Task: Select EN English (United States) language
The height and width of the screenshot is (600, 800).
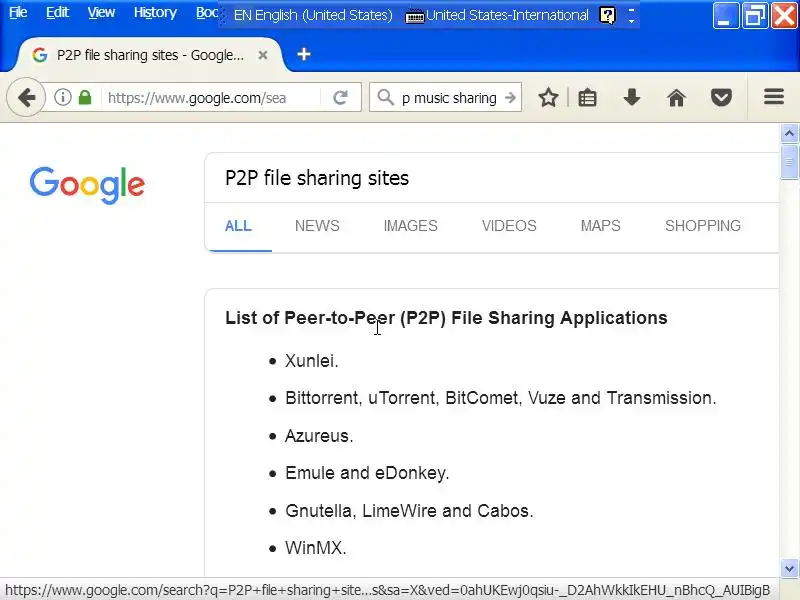Action: pos(313,15)
